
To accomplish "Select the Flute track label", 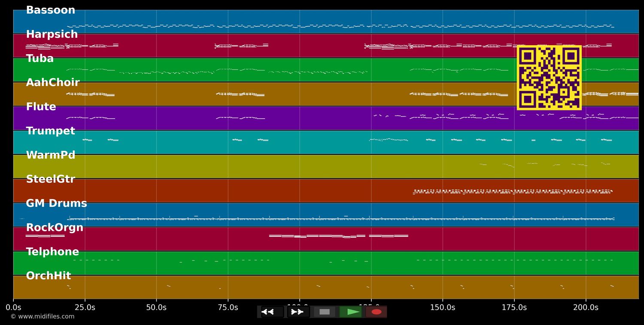I will click(41, 107).
